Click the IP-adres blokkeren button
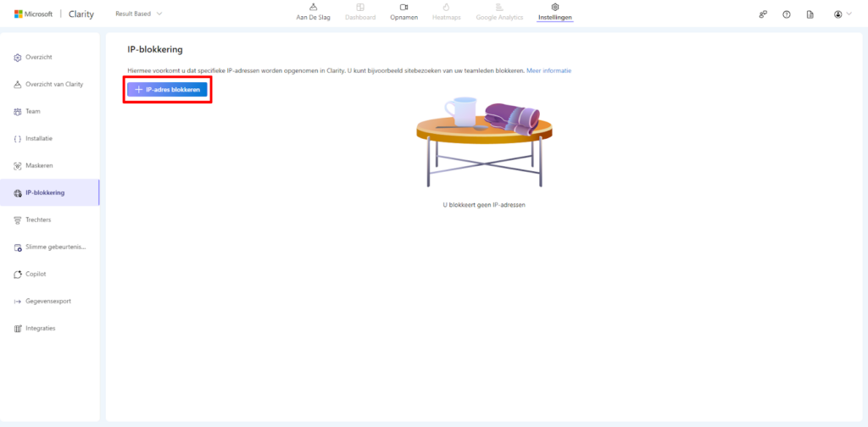Viewport: 868px width, 427px height. coord(167,90)
